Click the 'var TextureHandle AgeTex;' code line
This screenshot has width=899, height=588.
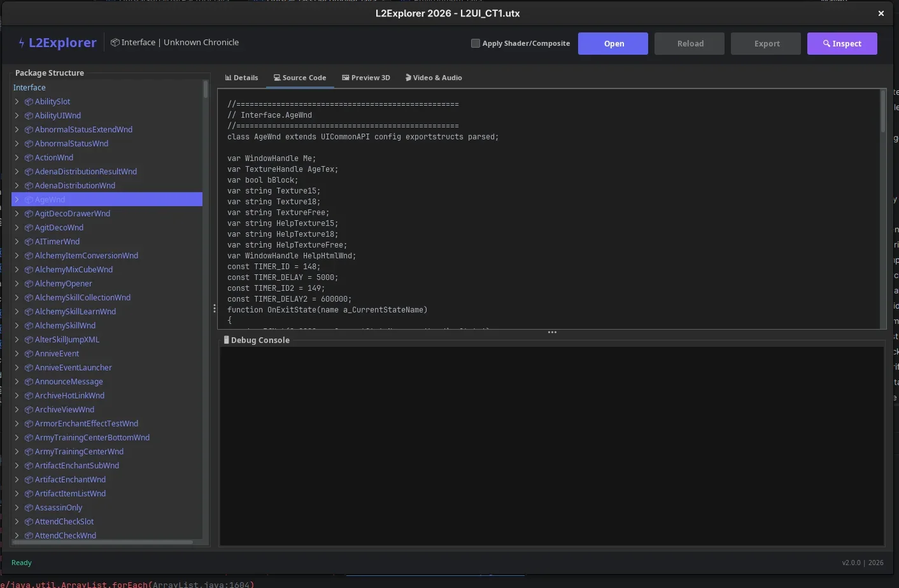click(283, 169)
